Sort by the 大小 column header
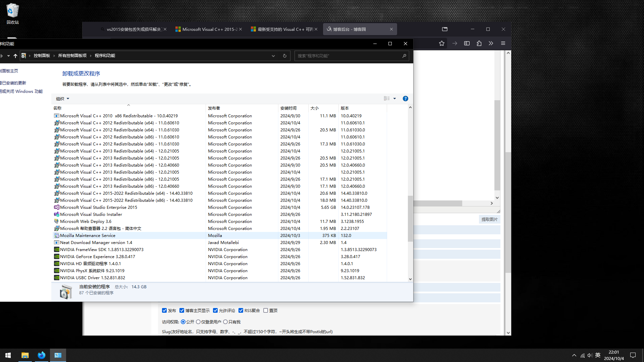 pos(323,108)
